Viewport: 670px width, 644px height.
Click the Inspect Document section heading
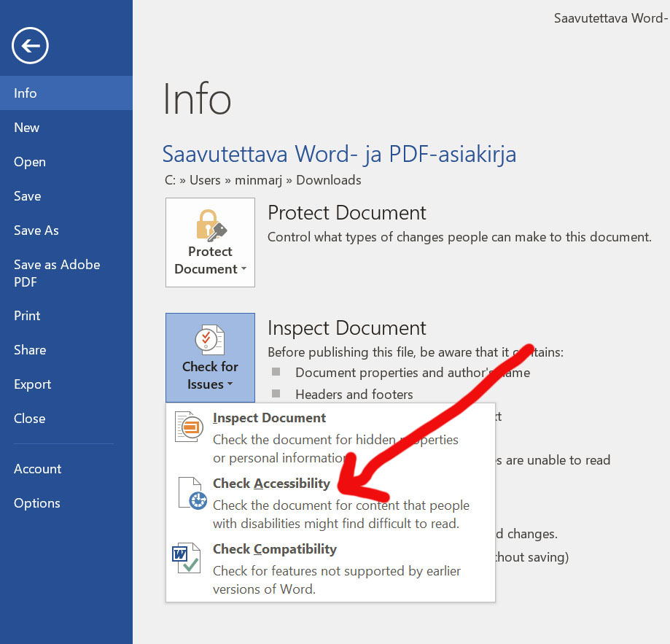tap(346, 327)
